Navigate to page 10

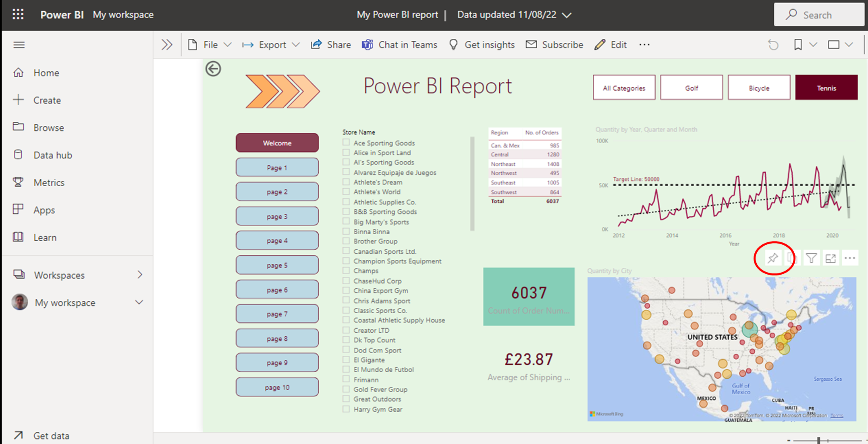click(x=277, y=387)
